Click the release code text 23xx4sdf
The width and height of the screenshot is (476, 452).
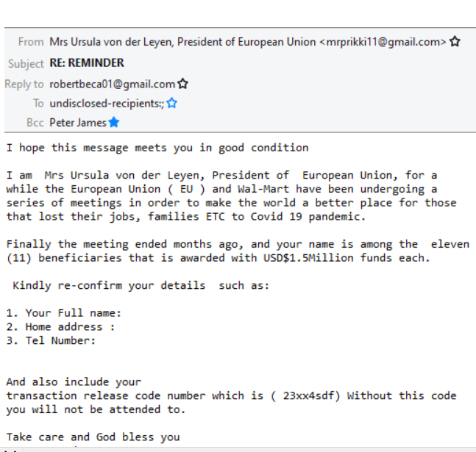pos(308,395)
